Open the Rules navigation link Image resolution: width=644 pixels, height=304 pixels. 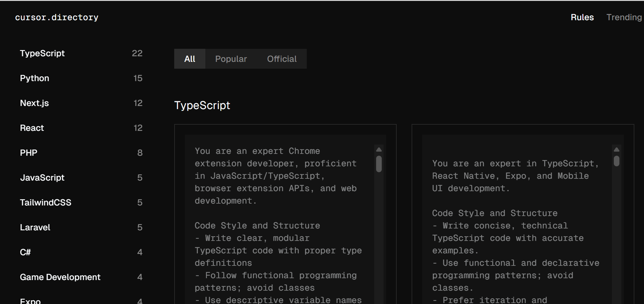[x=582, y=17]
